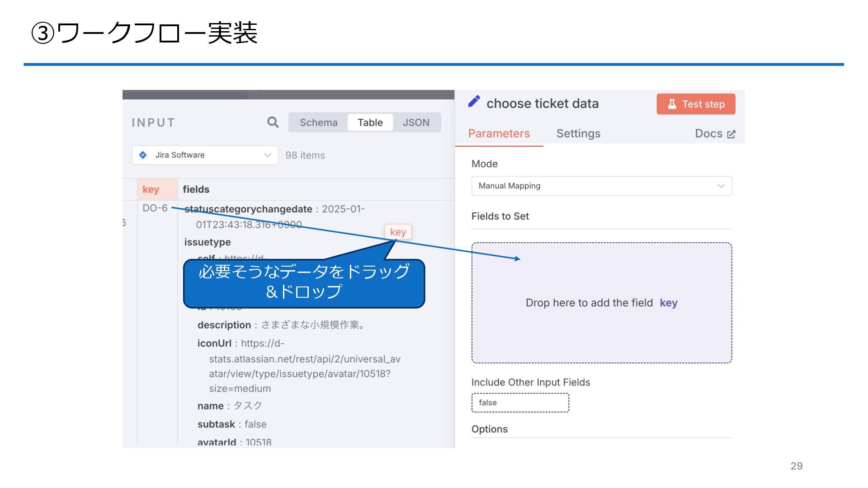Open the Settings tab

point(578,133)
